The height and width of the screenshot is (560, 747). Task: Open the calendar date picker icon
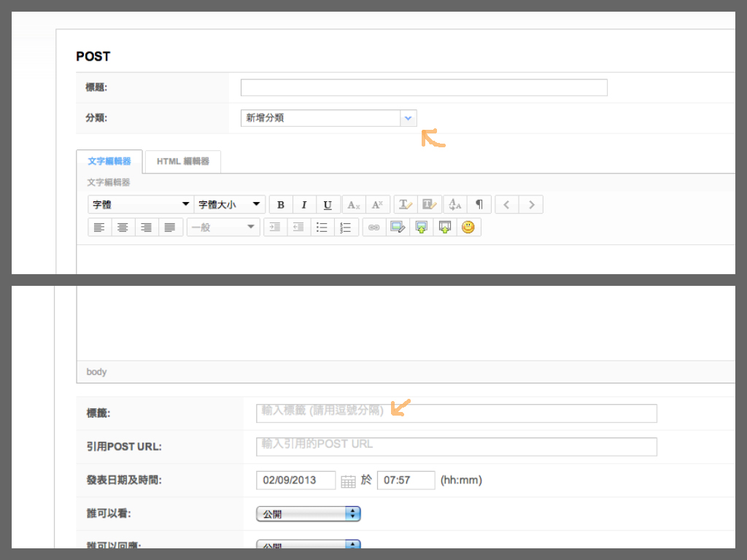click(x=348, y=481)
